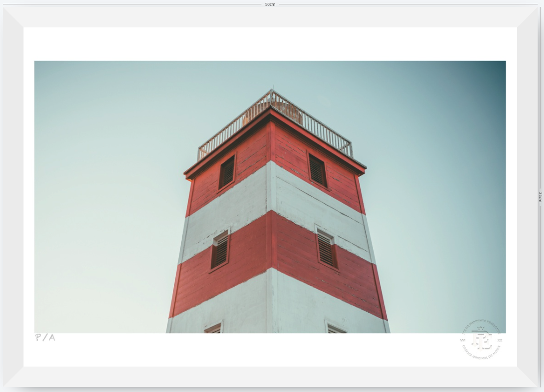
Task: Click the white mat above the photo
Action: (x=270, y=44)
